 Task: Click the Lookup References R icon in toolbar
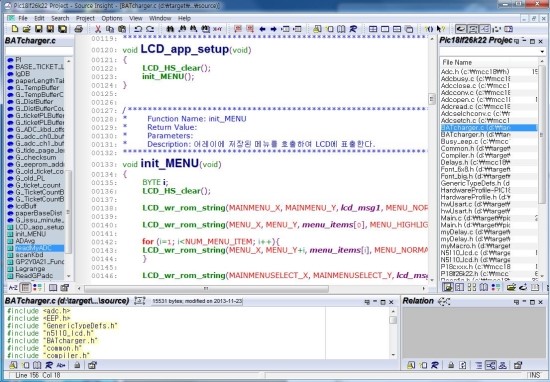(x=353, y=29)
